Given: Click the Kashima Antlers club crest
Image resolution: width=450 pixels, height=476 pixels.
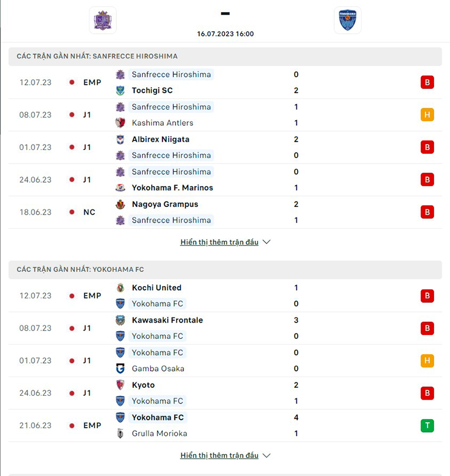Looking at the screenshot, I should [x=120, y=123].
